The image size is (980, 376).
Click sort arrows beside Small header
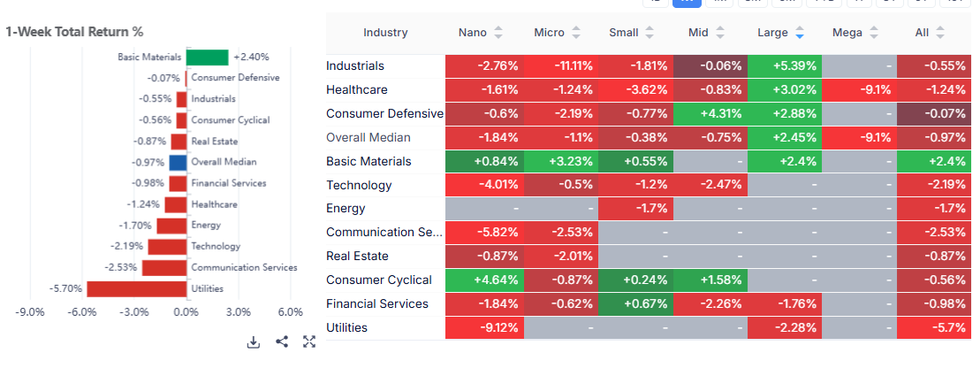coord(650,34)
